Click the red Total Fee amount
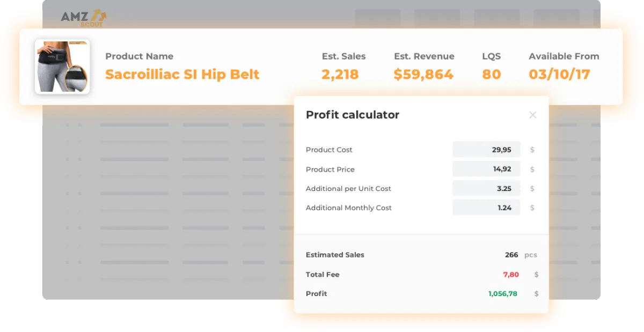The image size is (644, 332). coord(511,274)
